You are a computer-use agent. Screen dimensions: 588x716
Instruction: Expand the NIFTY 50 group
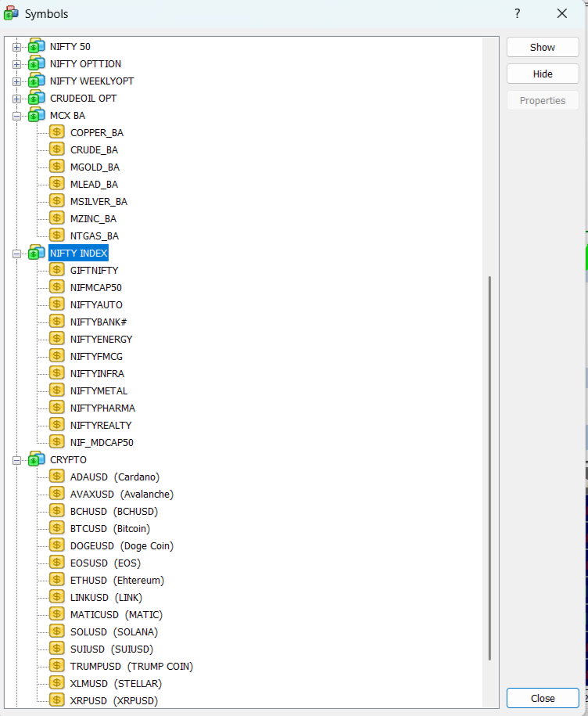tap(16, 47)
